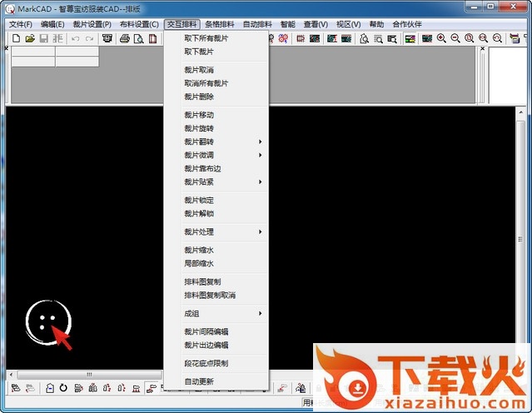
Task: Close the right side panel with its x
Action: coord(483,49)
